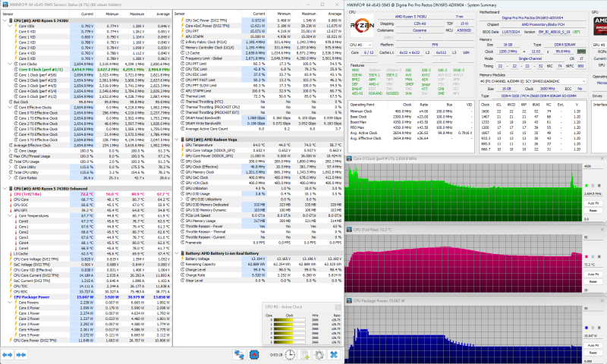Select the Wear Level row
The width and height of the screenshot is (607, 364).
pos(258,280)
